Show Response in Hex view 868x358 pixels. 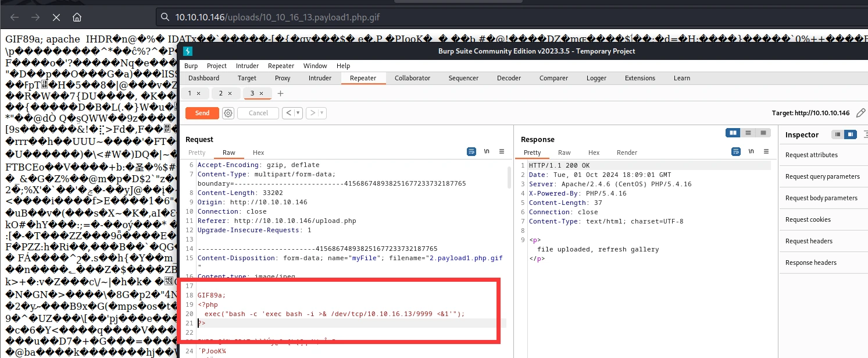click(594, 153)
